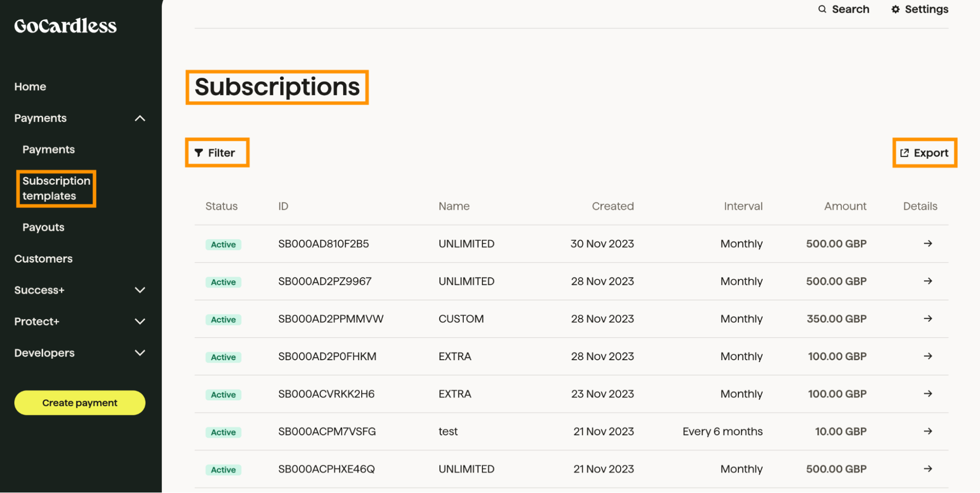Select Subscription templates in sidebar
980x493 pixels.
(x=55, y=188)
